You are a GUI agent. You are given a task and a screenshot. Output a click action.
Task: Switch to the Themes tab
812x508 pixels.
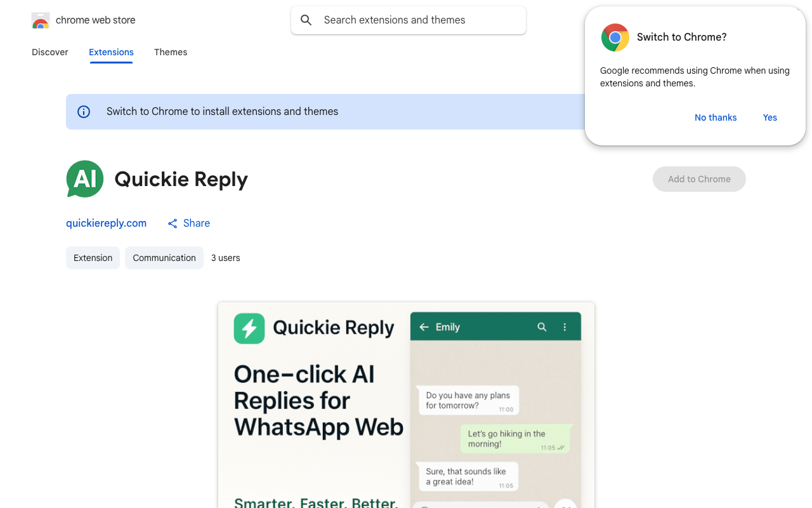pyautogui.click(x=170, y=52)
